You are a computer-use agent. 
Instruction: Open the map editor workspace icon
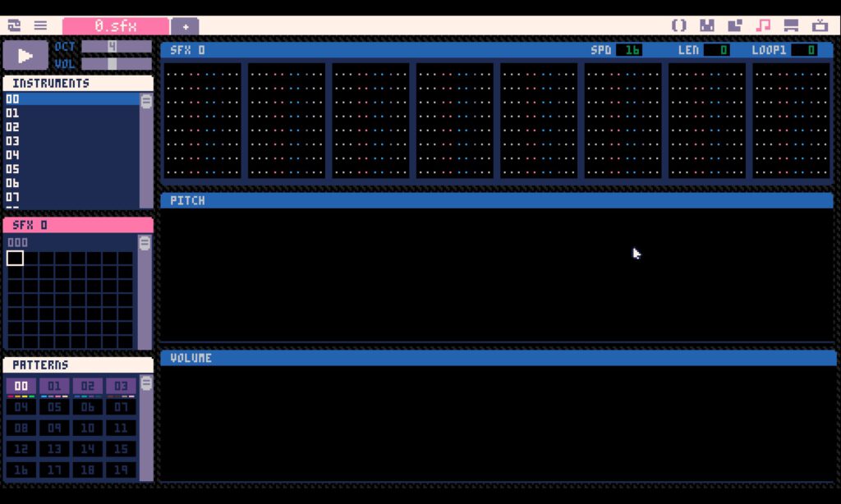[734, 25]
